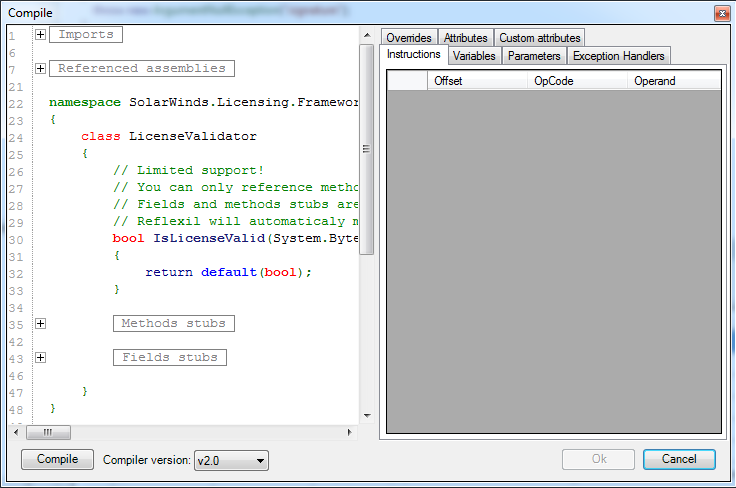Click the Cancel button
Screen dimensions: 736x488
[x=679, y=459]
